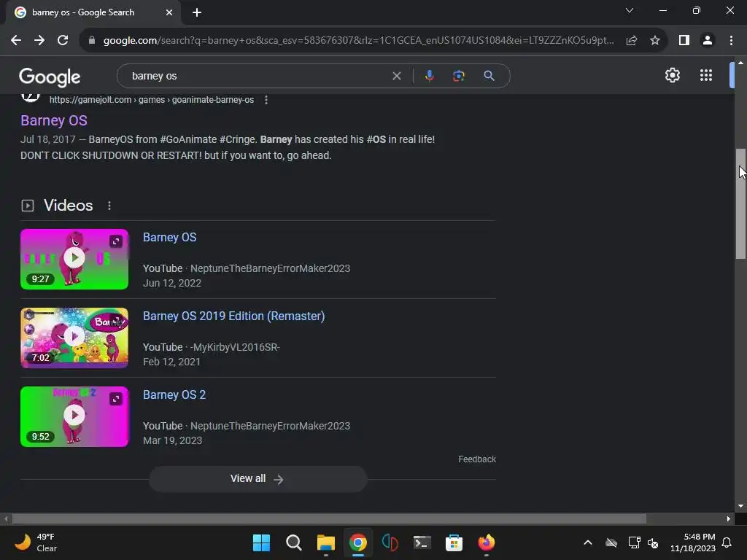The height and width of the screenshot is (560, 747).
Task: Clear the search box text
Action: pyautogui.click(x=396, y=76)
